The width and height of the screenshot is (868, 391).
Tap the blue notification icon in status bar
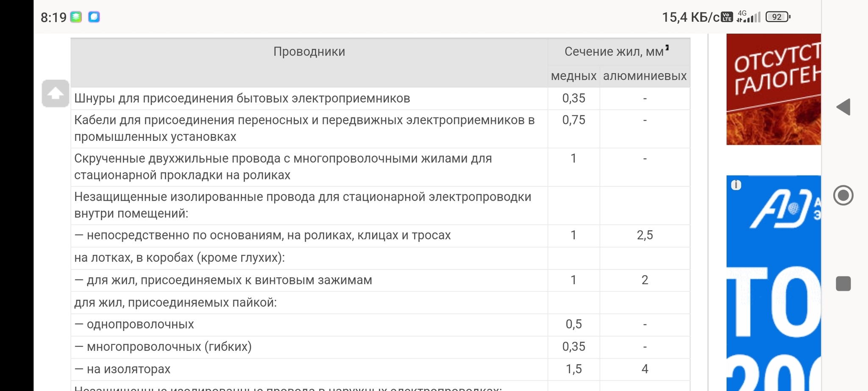[x=94, y=17]
